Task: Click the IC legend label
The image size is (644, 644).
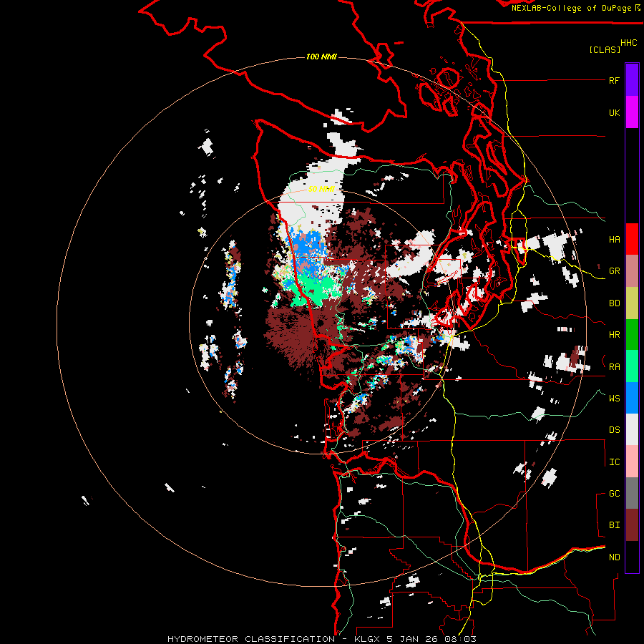Action: click(x=614, y=462)
